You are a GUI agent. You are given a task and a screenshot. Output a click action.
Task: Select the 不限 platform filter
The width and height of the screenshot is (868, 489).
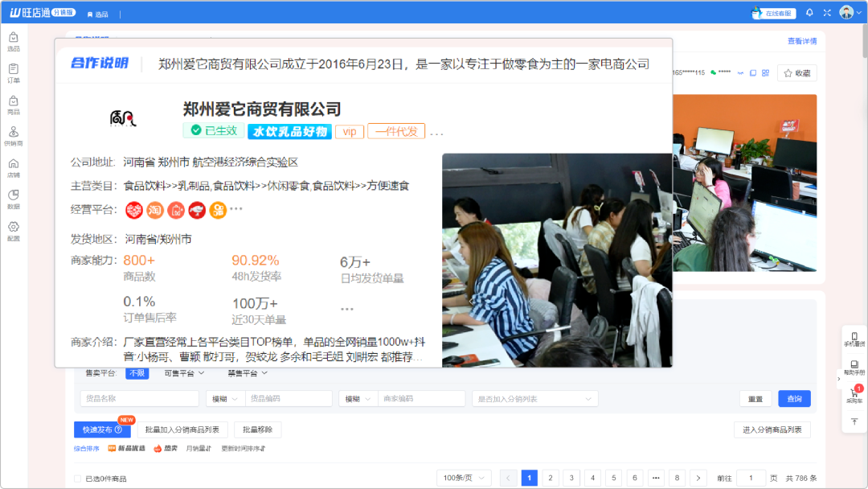pos(137,373)
